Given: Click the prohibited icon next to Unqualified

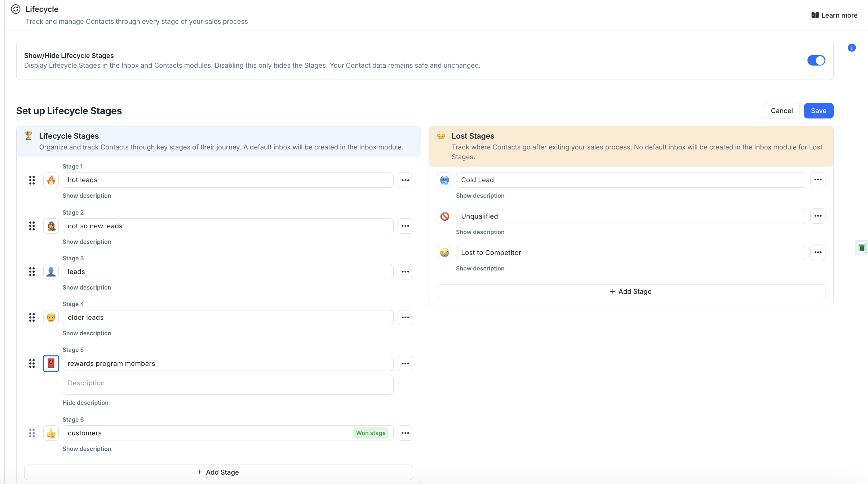Looking at the screenshot, I should [x=444, y=216].
